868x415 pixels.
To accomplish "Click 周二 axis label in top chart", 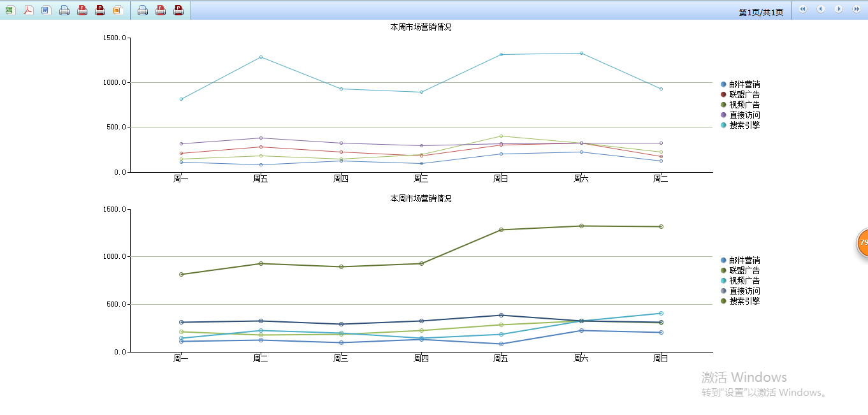I will click(x=661, y=178).
